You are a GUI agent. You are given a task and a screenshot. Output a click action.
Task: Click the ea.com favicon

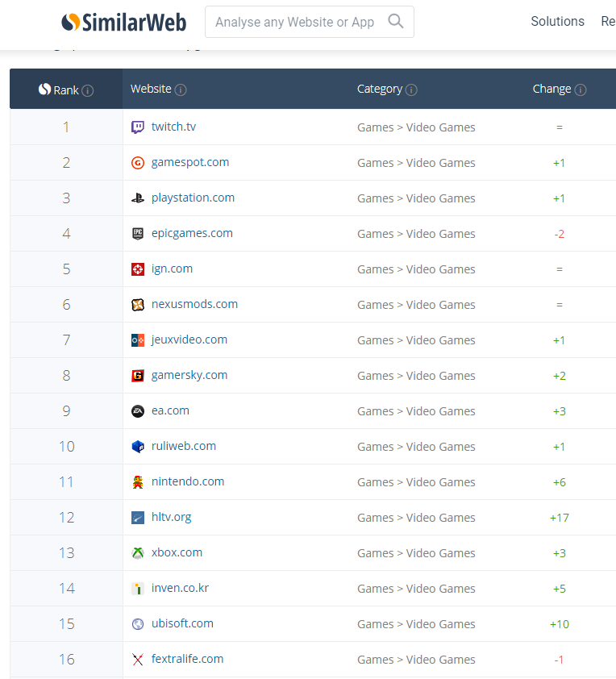[x=138, y=411]
